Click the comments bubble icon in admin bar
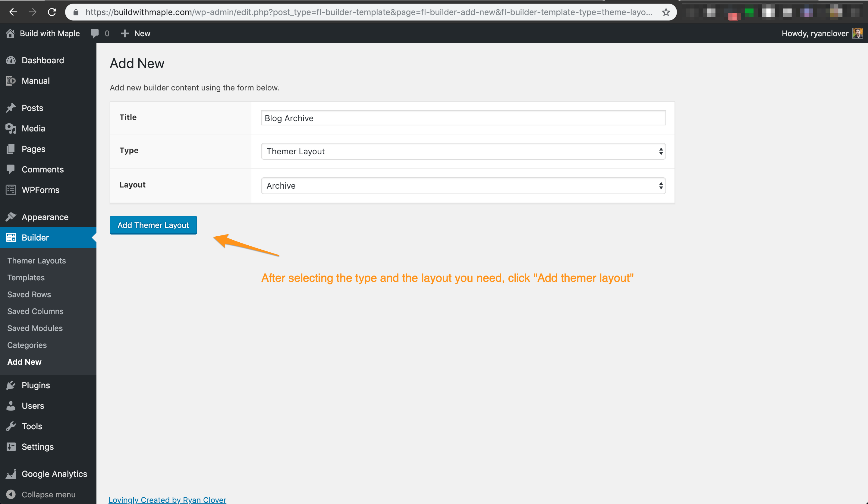Viewport: 868px width, 504px height. tap(95, 33)
